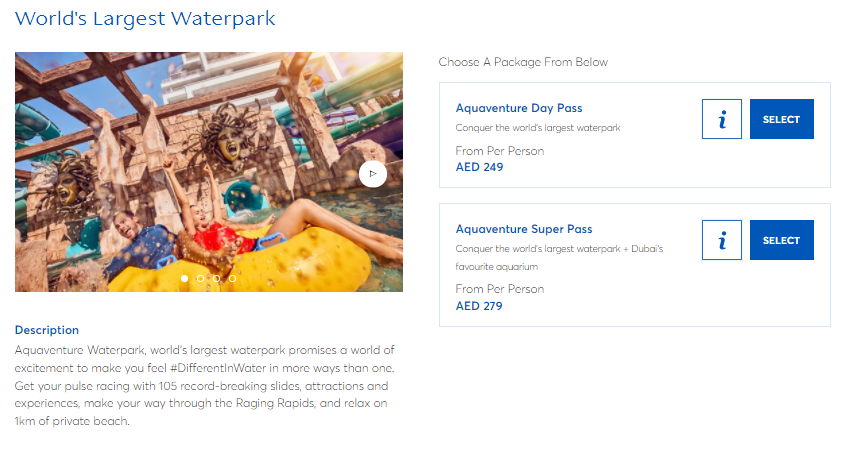
Task: Click the next-slide arrow on the photo carousel
Action: point(372,173)
